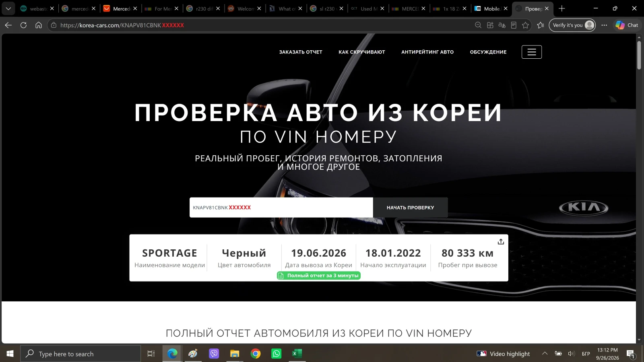644x362 pixels.
Task: Open ЗАКАЗАТЬ ОТЧЕТ menu link
Action: [301, 52]
